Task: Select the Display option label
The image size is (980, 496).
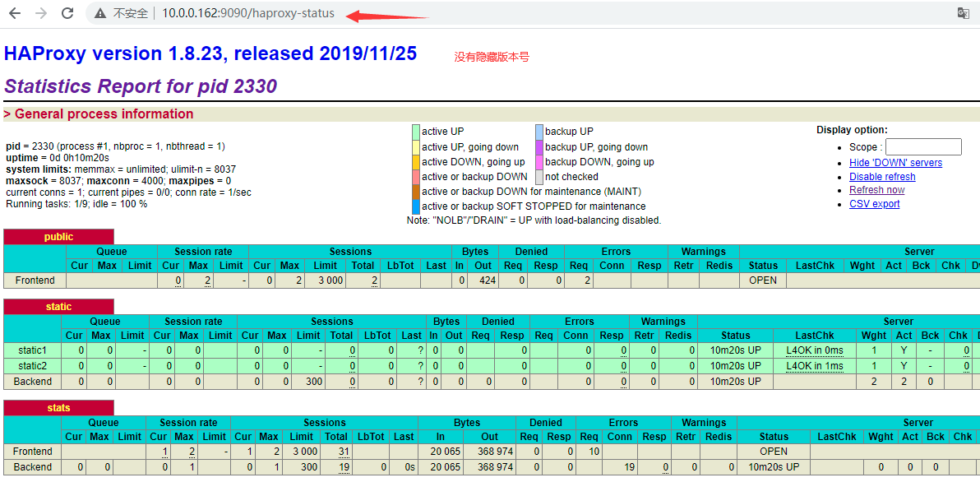Action: click(852, 130)
